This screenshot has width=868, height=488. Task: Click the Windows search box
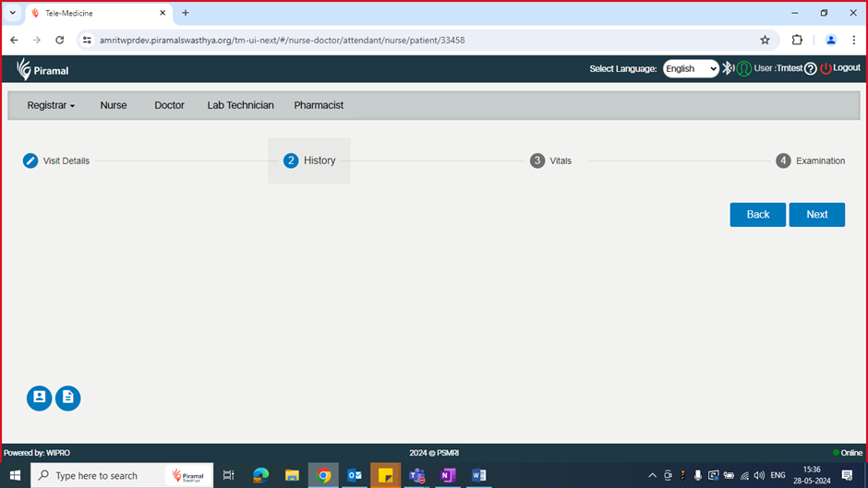(122, 475)
